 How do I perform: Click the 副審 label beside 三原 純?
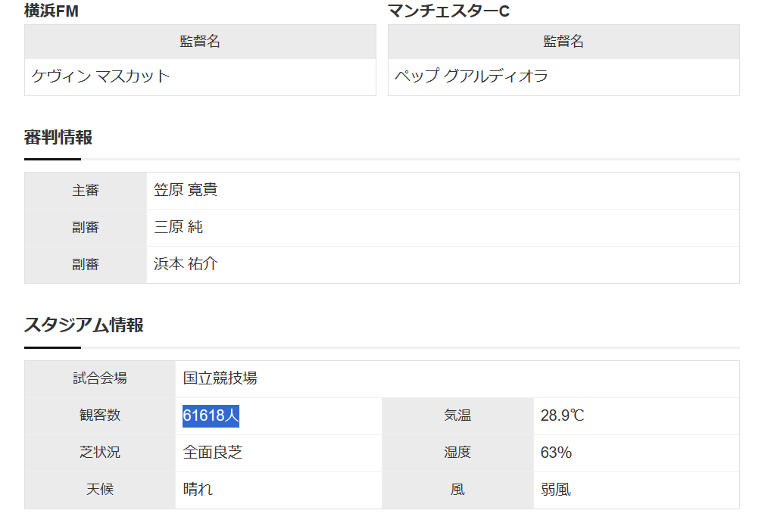pyautogui.click(x=86, y=228)
